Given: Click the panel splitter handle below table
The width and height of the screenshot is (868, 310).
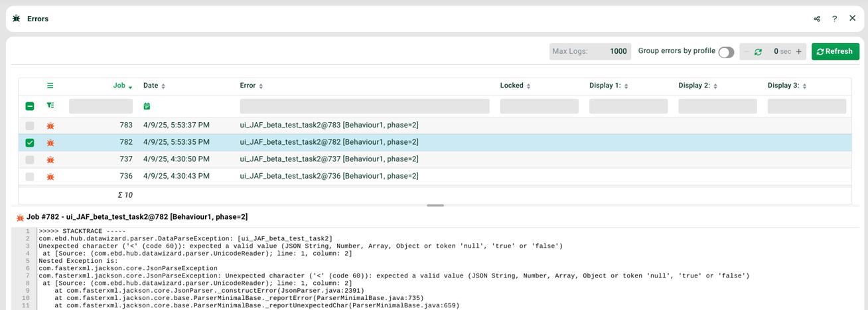Looking at the screenshot, I should click(x=435, y=206).
